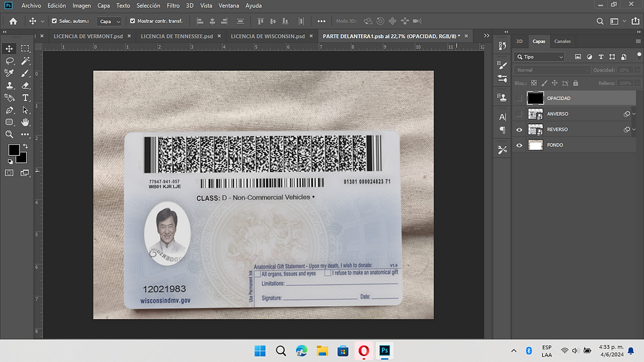
Task: Open the Filtro menu
Action: (173, 6)
